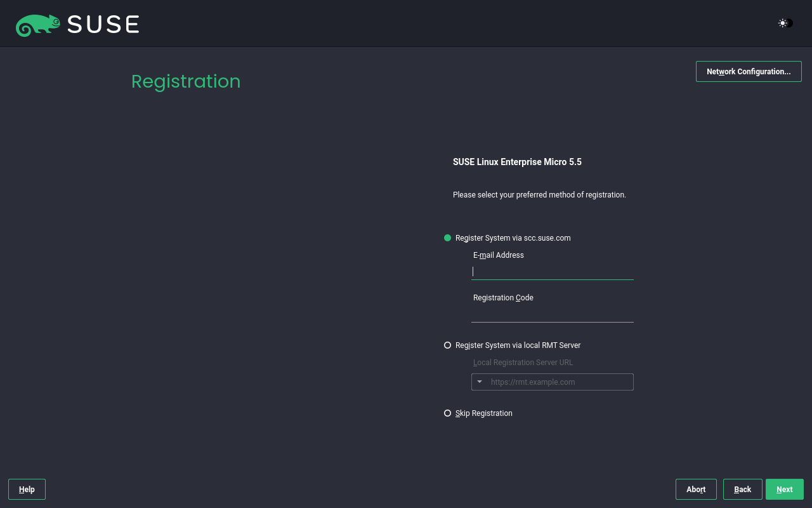Click the Local Registration Server URL label
This screenshot has height=508, width=812.
point(523,363)
